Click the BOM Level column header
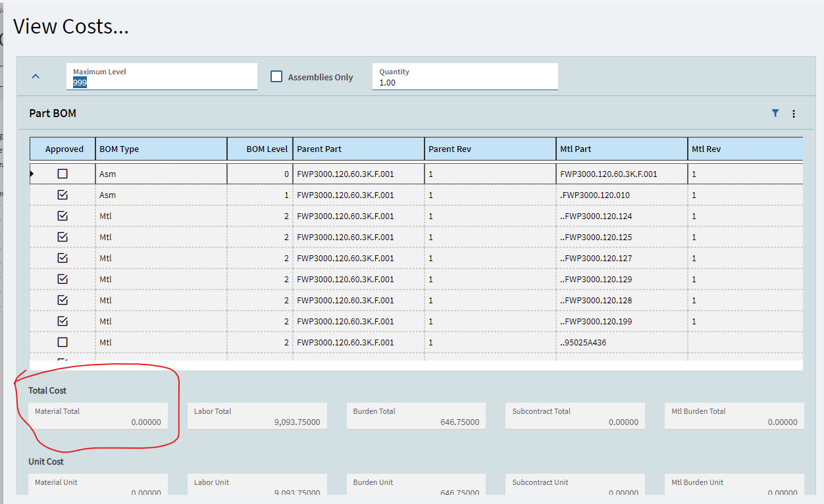This screenshot has height=504, width=824. (x=260, y=149)
